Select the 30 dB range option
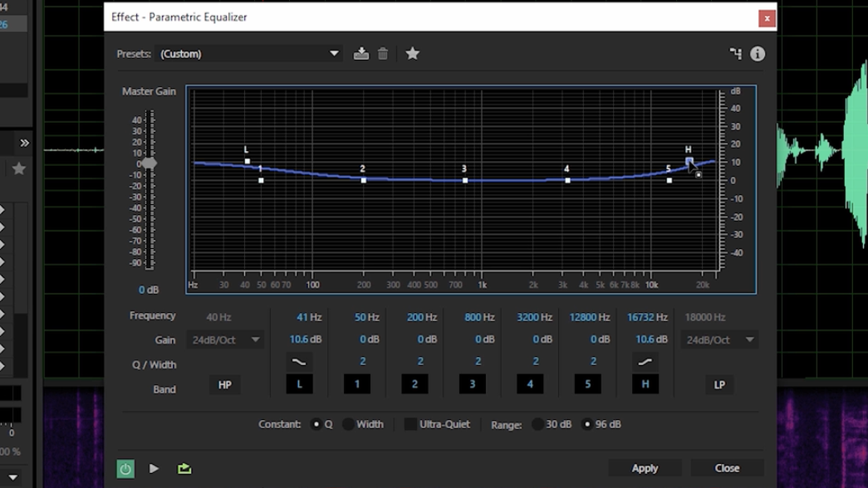This screenshot has width=868, height=488. [x=537, y=424]
